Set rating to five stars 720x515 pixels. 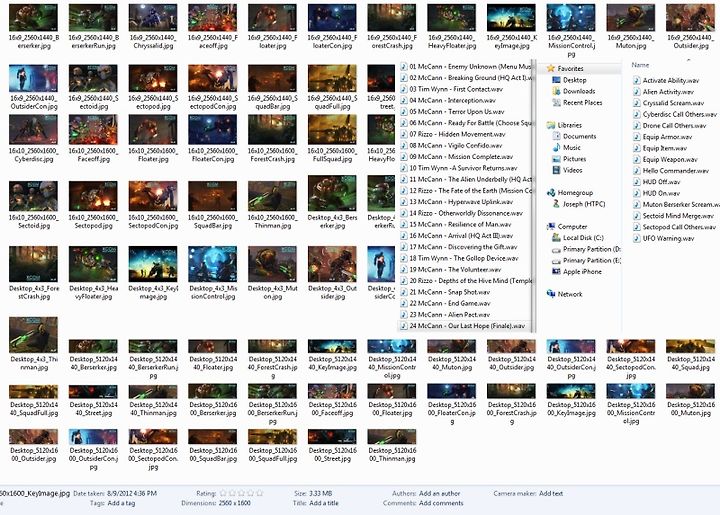pos(259,493)
